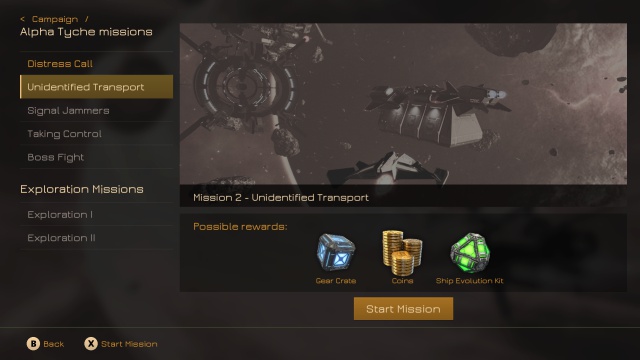The image size is (640, 360).
Task: Click the Campaign breadcrumb link
Action: click(x=55, y=19)
